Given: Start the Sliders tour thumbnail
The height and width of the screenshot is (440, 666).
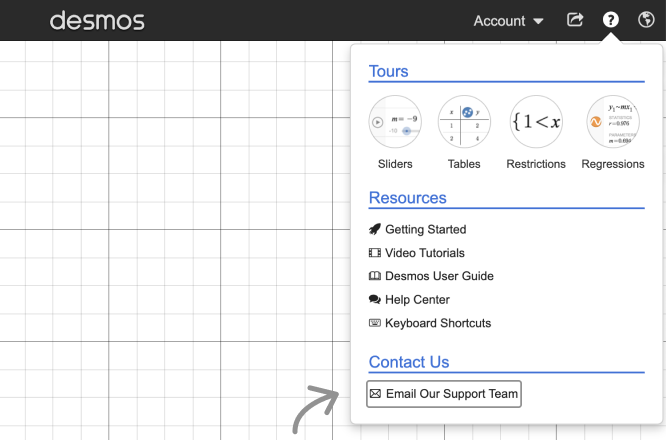Looking at the screenshot, I should (395, 122).
